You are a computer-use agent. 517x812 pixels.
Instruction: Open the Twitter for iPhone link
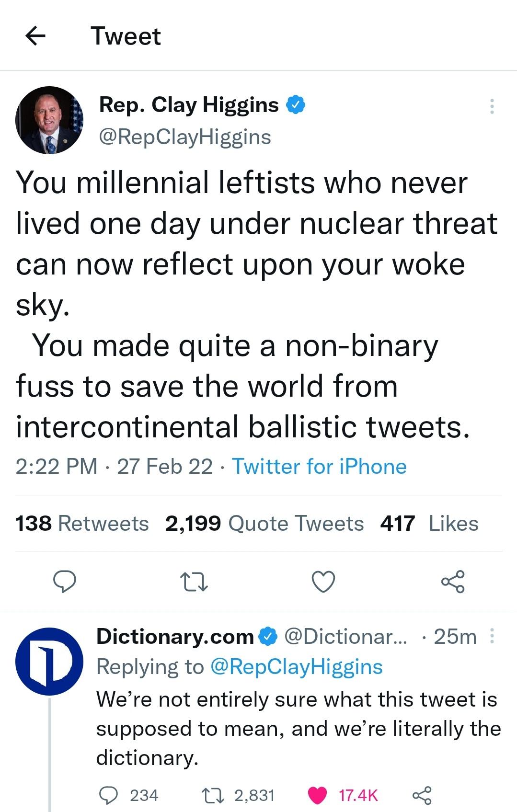tap(319, 466)
